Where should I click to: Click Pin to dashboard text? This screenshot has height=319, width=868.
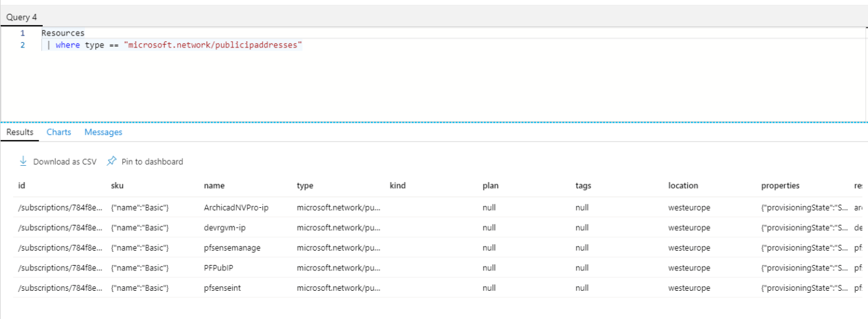152,162
